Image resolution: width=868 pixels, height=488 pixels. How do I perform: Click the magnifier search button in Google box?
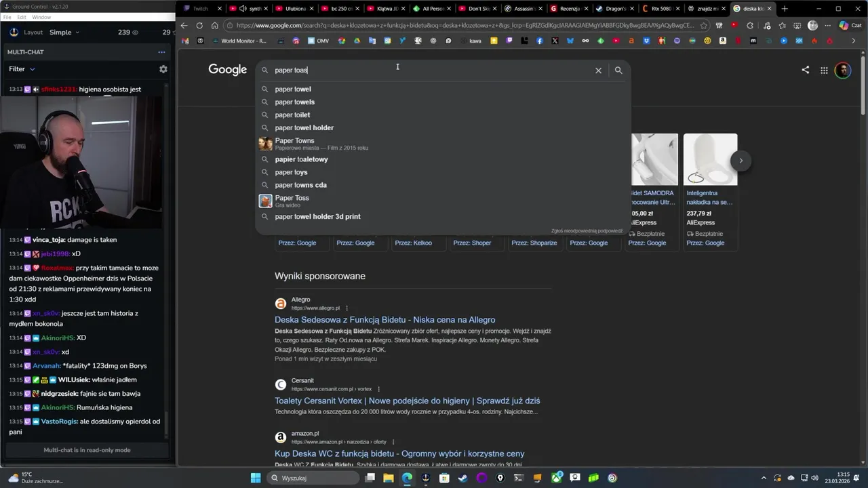coord(618,70)
